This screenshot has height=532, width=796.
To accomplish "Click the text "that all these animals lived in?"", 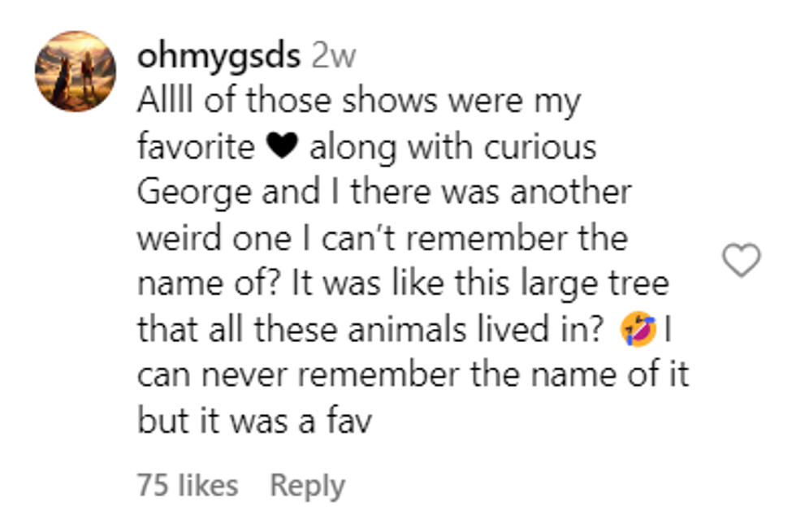I will coord(370,331).
